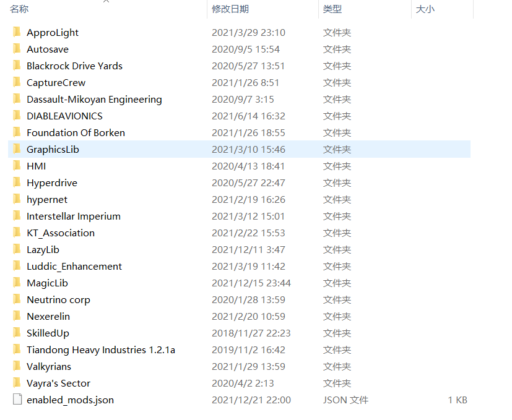The width and height of the screenshot is (512, 420).
Task: Select the enabled_mods.json file icon
Action: click(17, 400)
